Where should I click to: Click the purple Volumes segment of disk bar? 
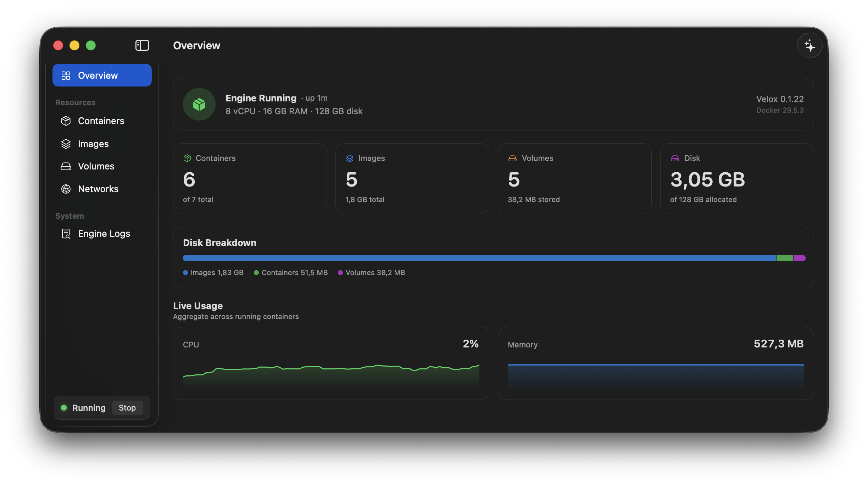pos(799,258)
